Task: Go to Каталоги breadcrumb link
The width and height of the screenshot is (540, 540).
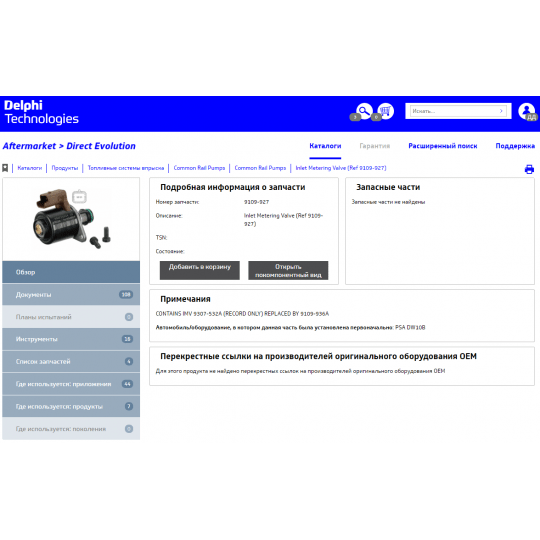Action: (30, 168)
